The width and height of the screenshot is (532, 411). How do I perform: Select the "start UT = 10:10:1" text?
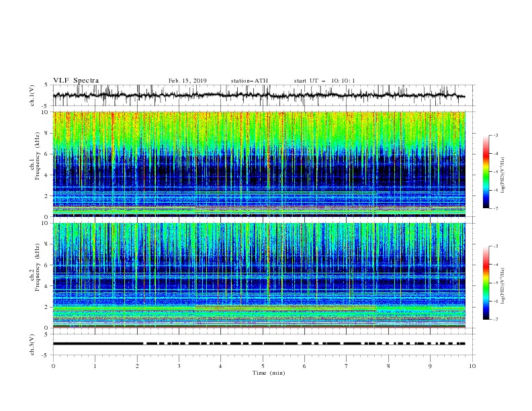click(x=324, y=81)
